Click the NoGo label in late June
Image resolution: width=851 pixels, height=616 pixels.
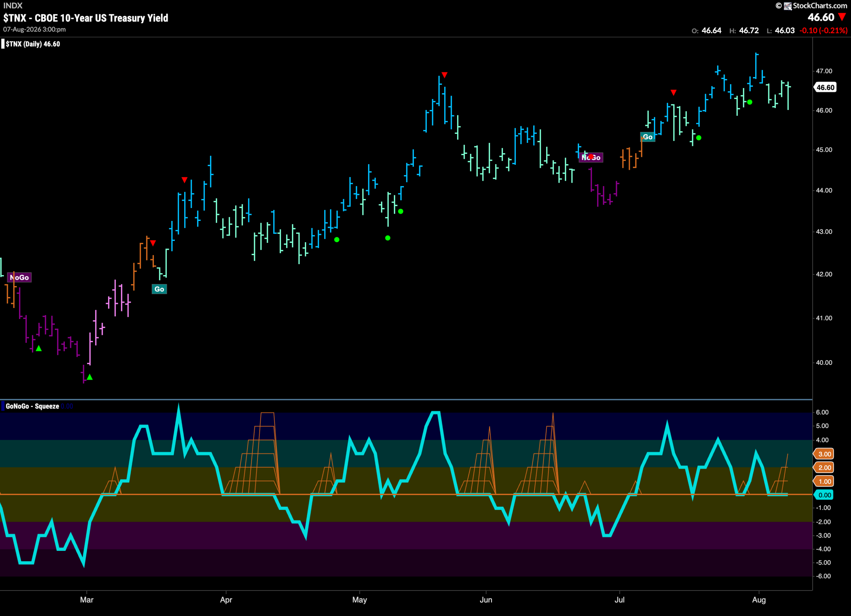pos(591,157)
